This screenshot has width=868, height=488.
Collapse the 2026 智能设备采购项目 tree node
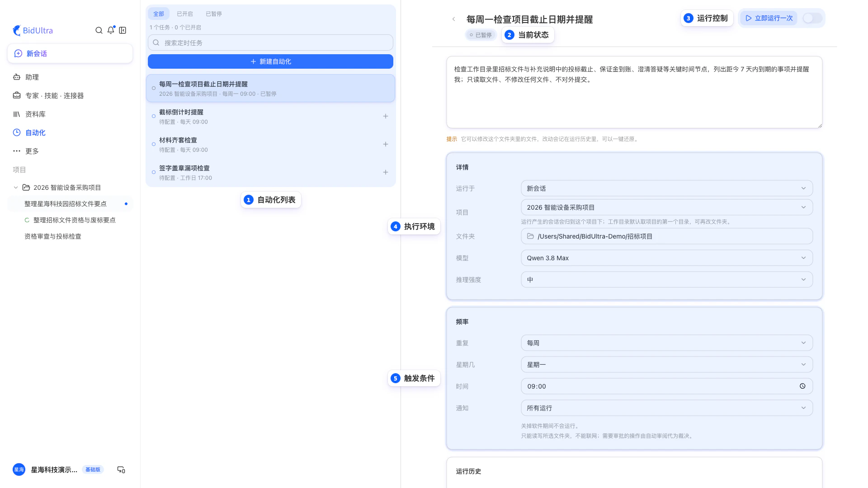[x=16, y=188]
